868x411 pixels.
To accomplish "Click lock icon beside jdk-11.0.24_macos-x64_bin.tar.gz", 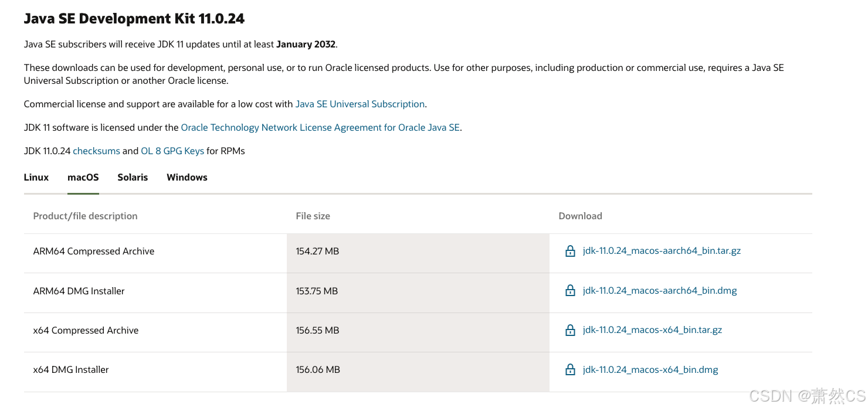I will 570,330.
